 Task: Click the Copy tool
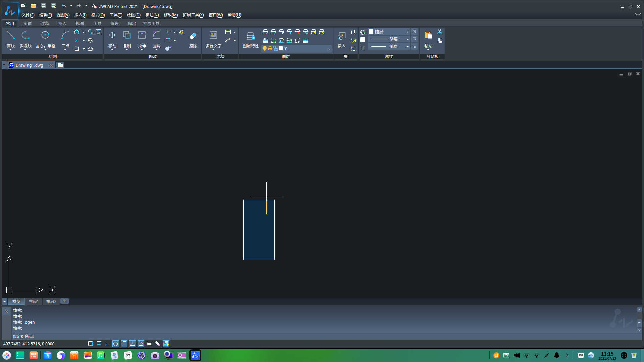coord(127,39)
